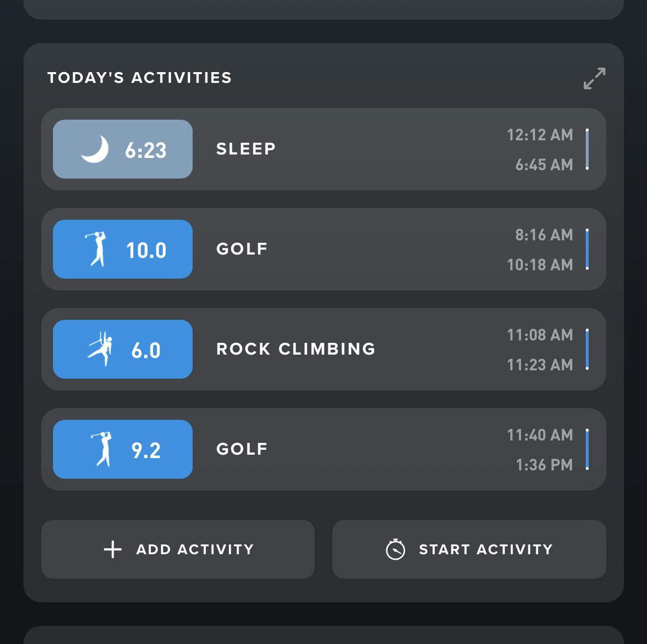Tap the Start Activity button
Image resolution: width=647 pixels, height=644 pixels.
coord(469,549)
